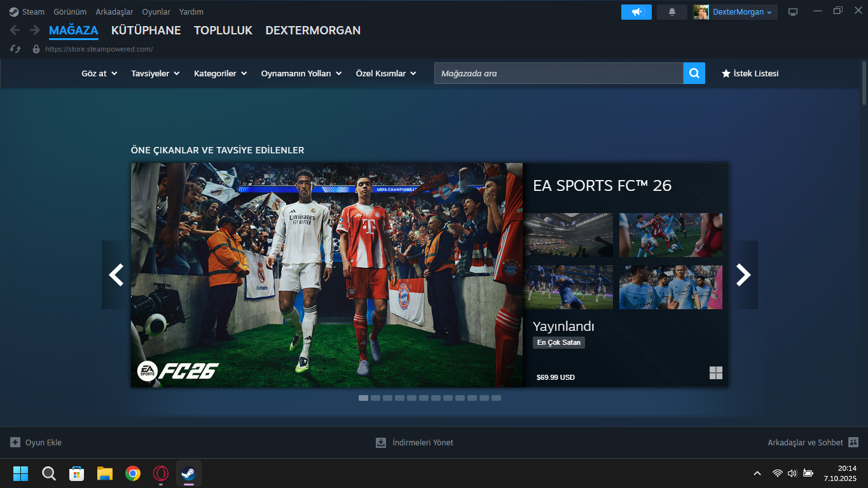
Task: Click the Oyun Ekle label
Action: [x=43, y=442]
